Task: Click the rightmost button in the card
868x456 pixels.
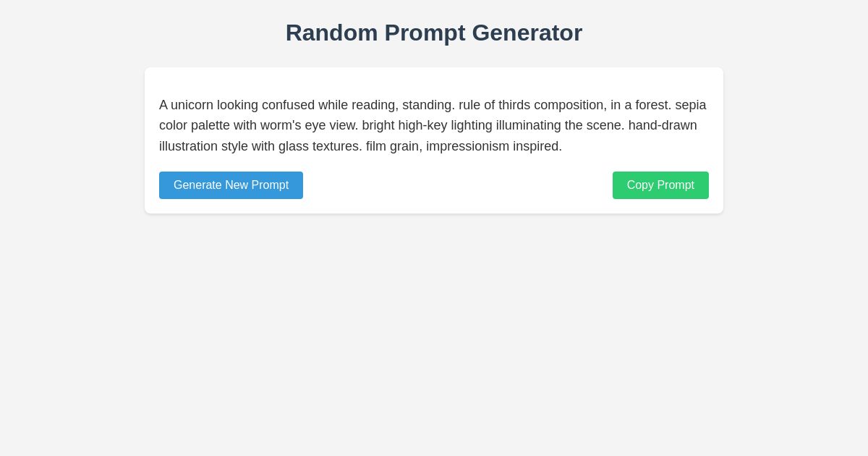Action: click(x=660, y=185)
